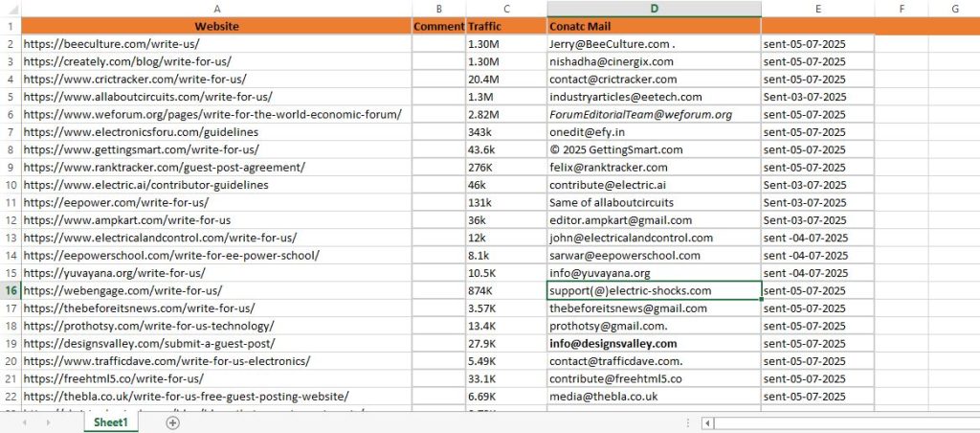This screenshot has height=433, width=980.
Task: Select column C header
Action: coord(506,9)
